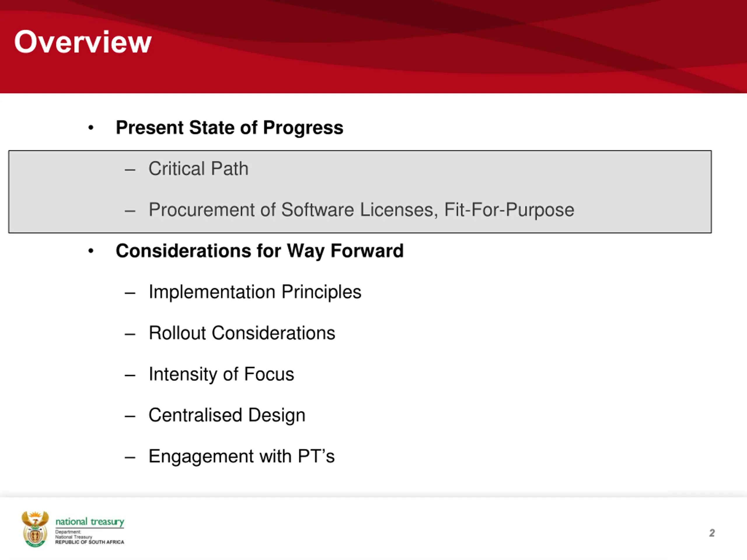The height and width of the screenshot is (560, 747).
Task: Click the national treasury logo text
Action: click(x=90, y=522)
